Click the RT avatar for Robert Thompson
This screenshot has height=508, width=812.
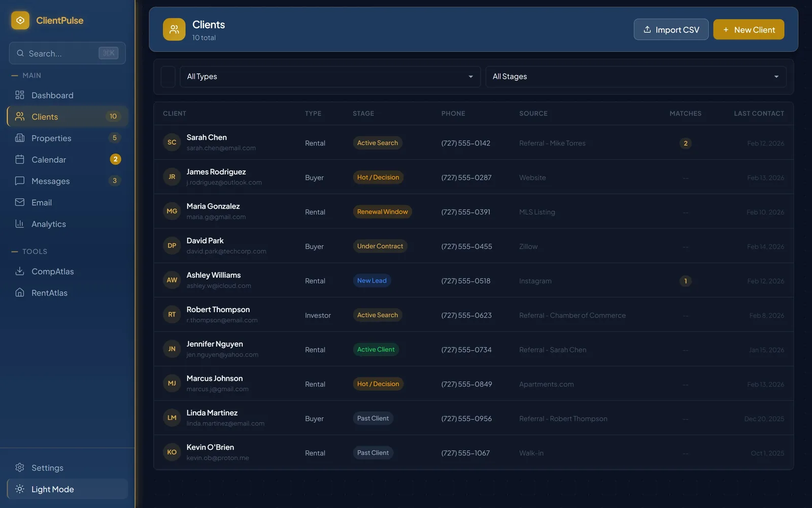(x=172, y=314)
